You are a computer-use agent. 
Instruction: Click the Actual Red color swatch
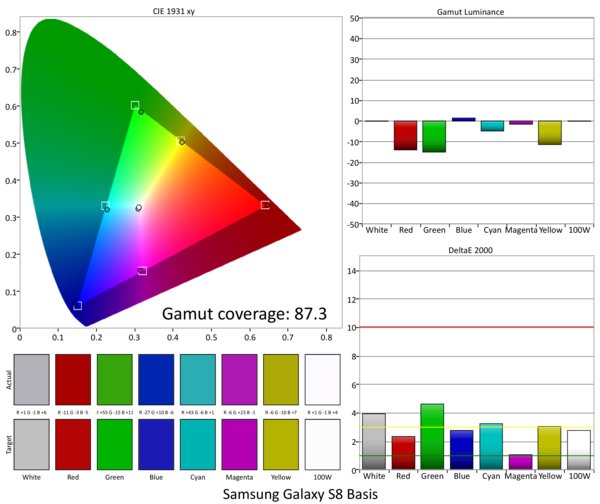click(73, 379)
